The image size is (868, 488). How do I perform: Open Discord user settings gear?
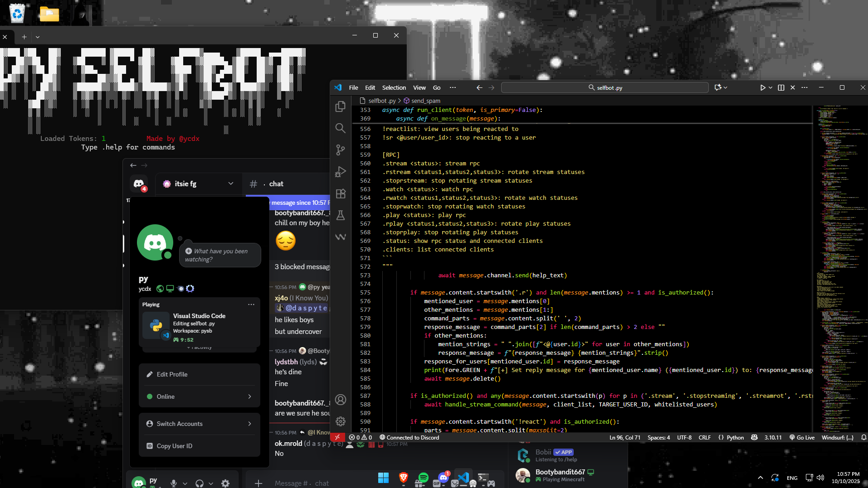pyautogui.click(x=225, y=483)
